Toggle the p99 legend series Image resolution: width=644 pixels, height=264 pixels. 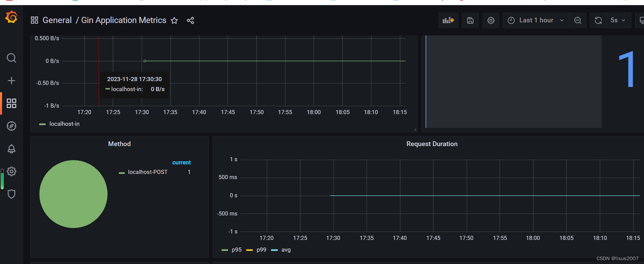(x=261, y=250)
